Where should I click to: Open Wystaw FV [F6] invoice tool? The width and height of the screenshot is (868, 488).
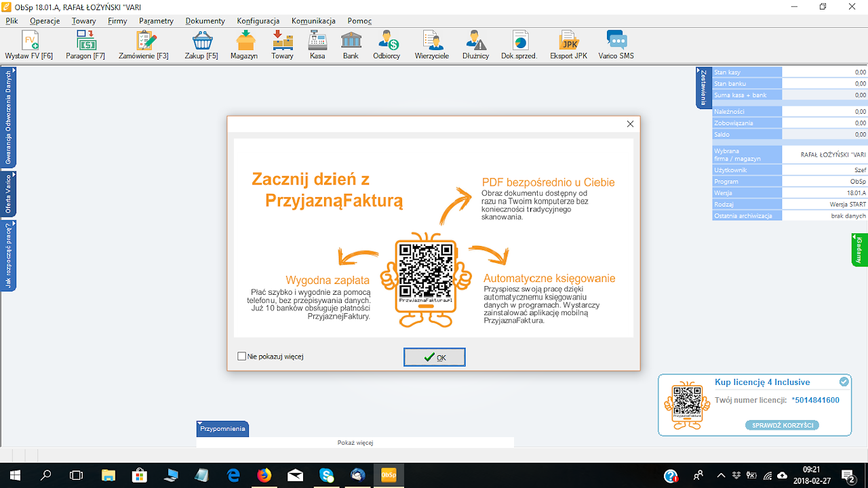28,45
